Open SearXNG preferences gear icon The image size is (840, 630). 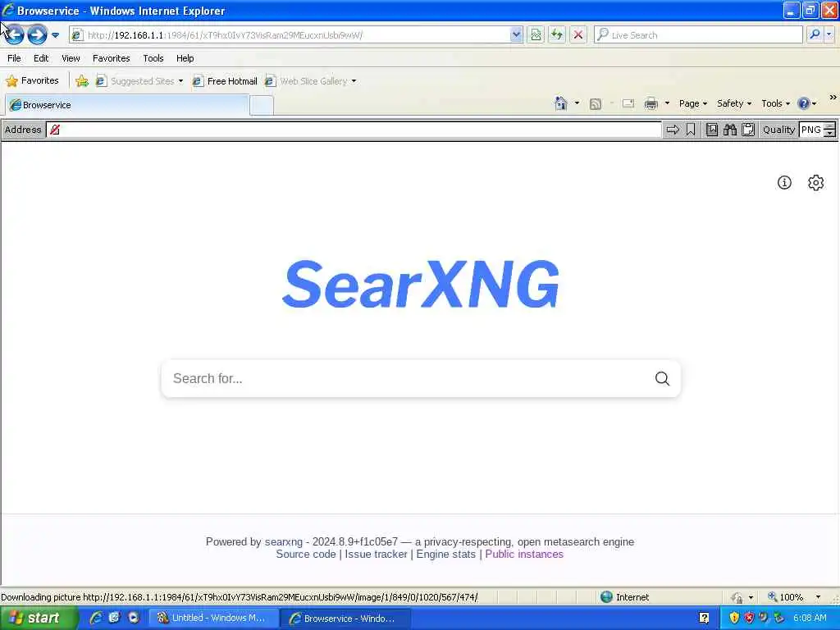coord(816,183)
